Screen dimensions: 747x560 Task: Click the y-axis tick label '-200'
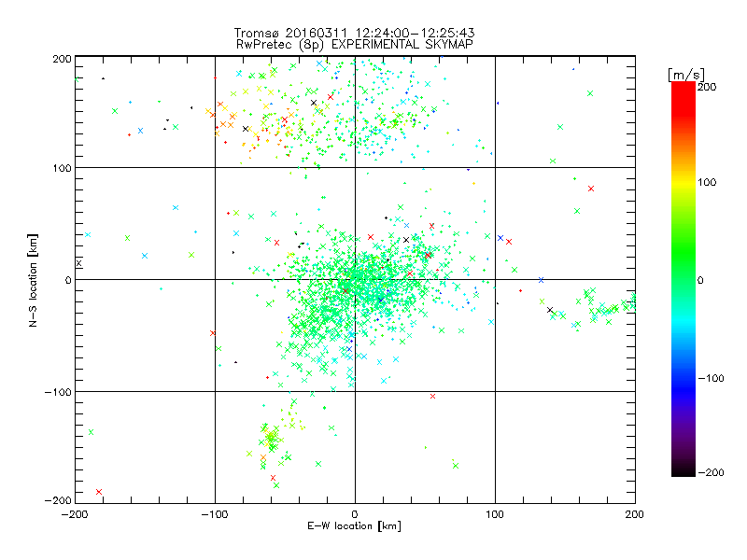point(58,500)
